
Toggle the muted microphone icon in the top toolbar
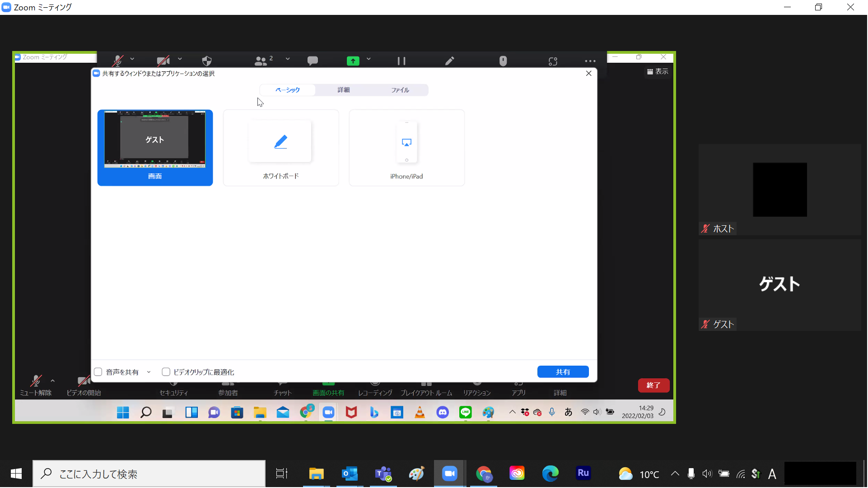118,60
